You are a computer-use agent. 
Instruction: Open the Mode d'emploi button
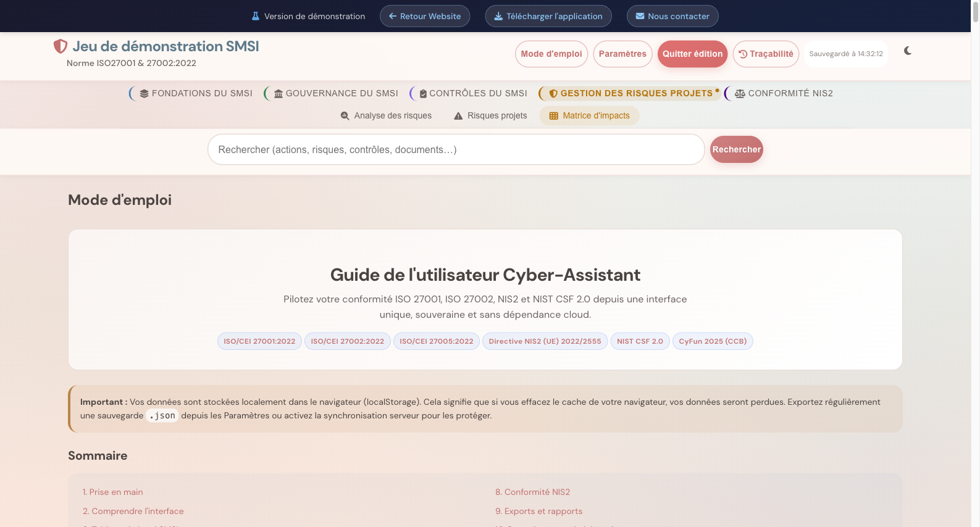(x=551, y=54)
